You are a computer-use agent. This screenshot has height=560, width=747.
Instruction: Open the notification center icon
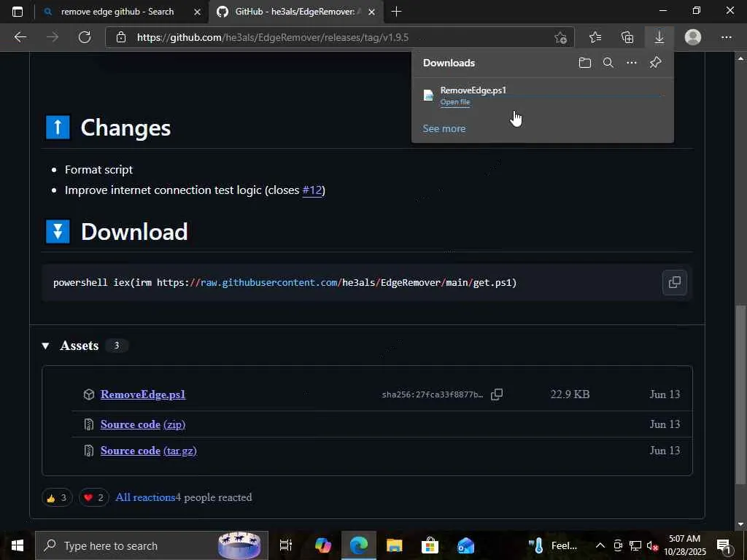[724, 545]
